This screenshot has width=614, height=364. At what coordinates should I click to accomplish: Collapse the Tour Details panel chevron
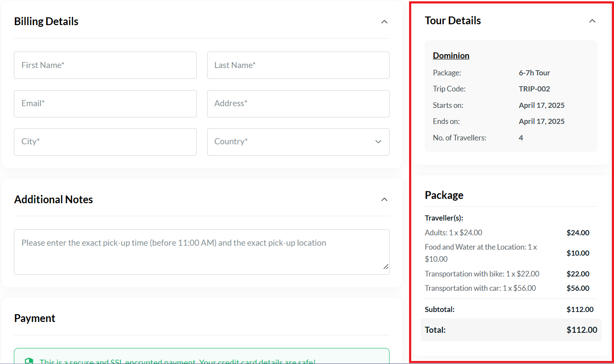(x=592, y=21)
